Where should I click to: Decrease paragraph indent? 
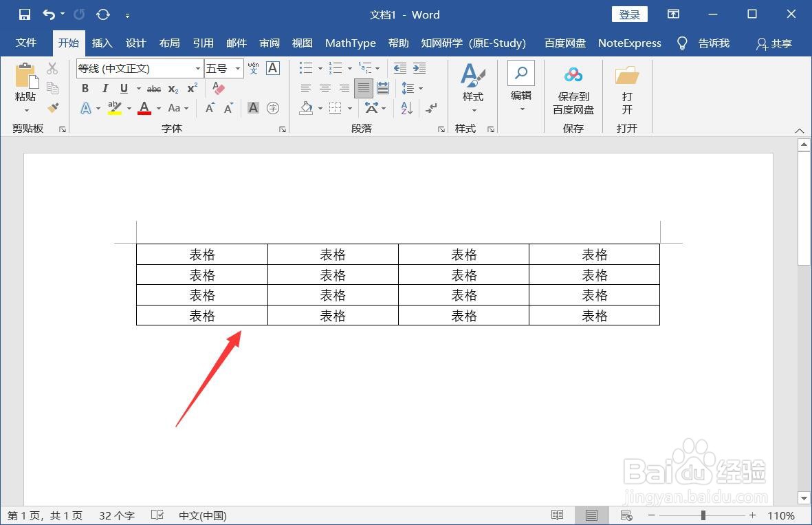pyautogui.click(x=399, y=68)
